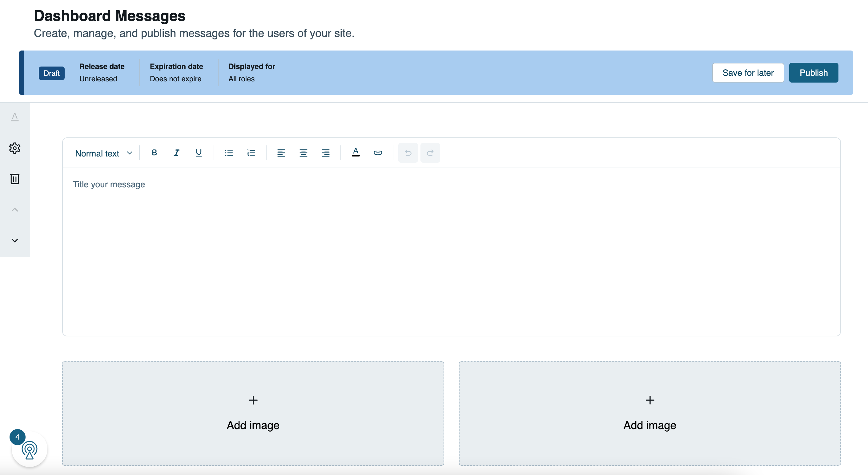Open the broadcast notifications badge
The width and height of the screenshot is (868, 475).
click(18, 437)
